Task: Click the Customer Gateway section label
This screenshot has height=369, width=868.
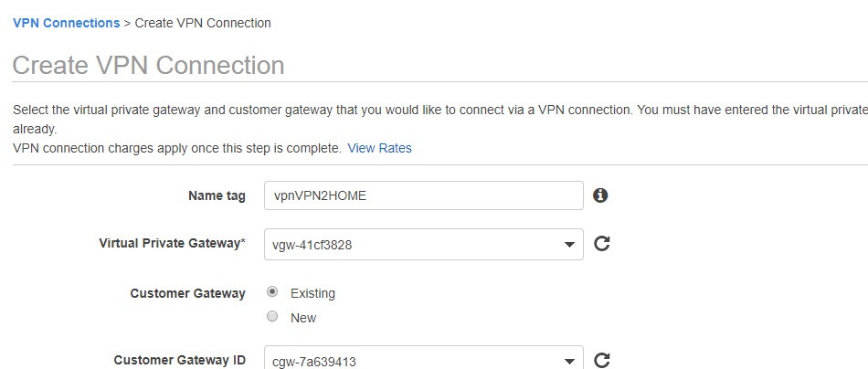Action: tap(187, 293)
